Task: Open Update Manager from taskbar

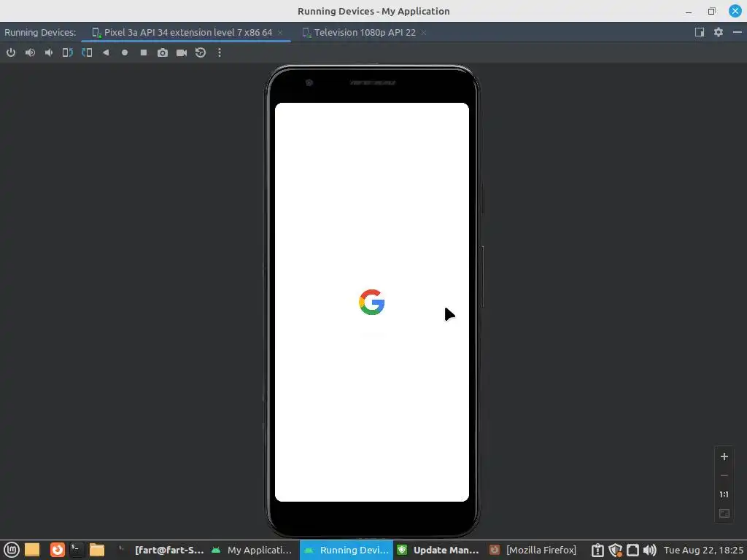Action: click(438, 550)
